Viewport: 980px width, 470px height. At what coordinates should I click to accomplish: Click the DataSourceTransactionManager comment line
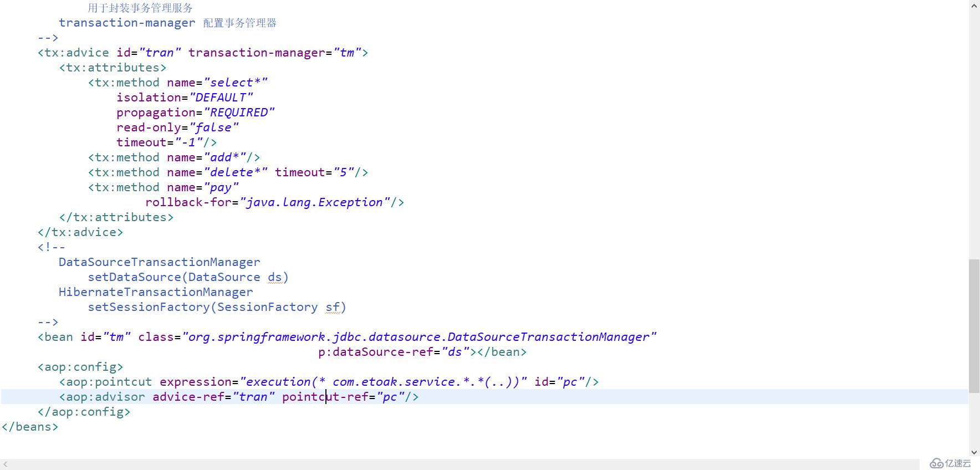click(x=160, y=262)
